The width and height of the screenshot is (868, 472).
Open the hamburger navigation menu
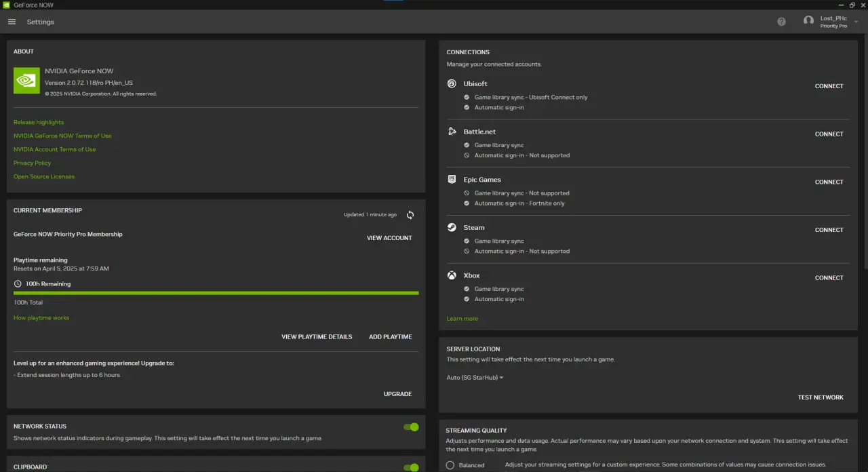coord(12,22)
